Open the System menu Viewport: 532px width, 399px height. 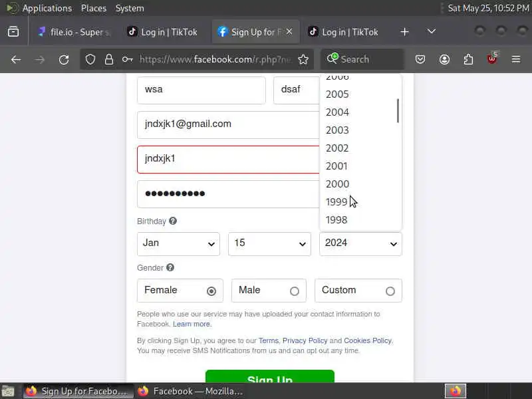130,8
